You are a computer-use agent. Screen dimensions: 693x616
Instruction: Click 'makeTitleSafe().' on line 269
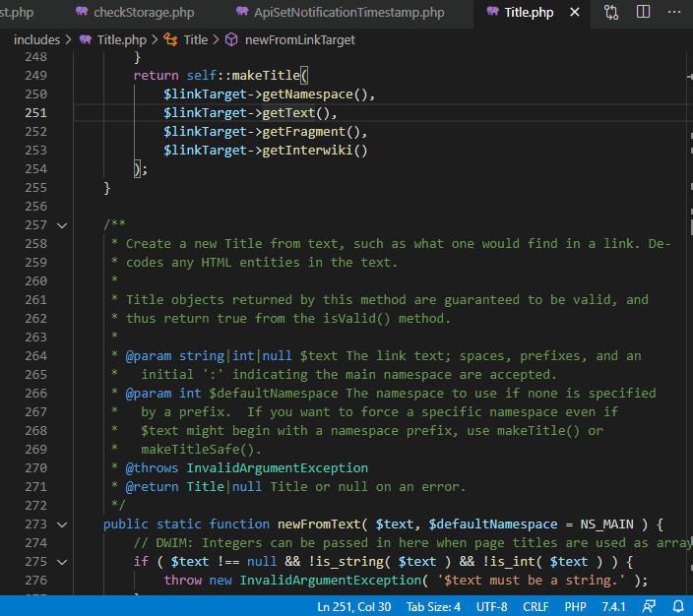(x=201, y=450)
